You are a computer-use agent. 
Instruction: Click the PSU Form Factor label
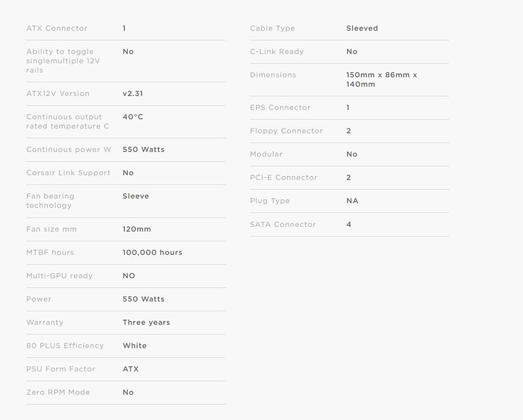coord(60,369)
